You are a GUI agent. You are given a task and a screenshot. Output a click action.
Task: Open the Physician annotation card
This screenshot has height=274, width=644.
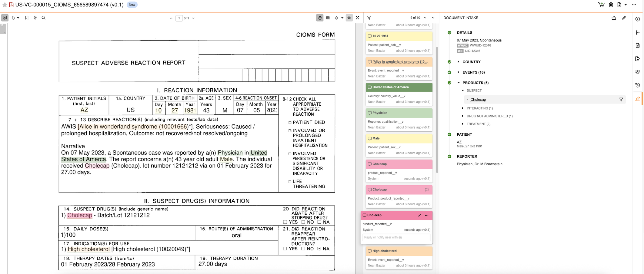[399, 120]
